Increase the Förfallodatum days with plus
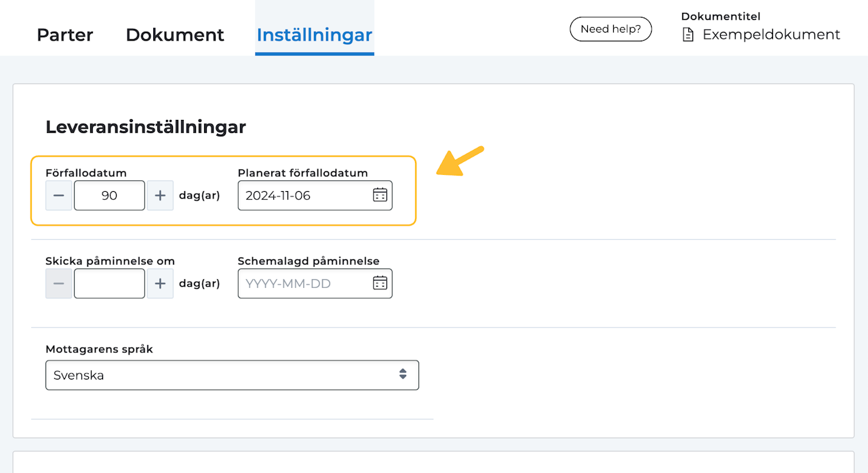Image resolution: width=868 pixels, height=473 pixels. click(160, 196)
